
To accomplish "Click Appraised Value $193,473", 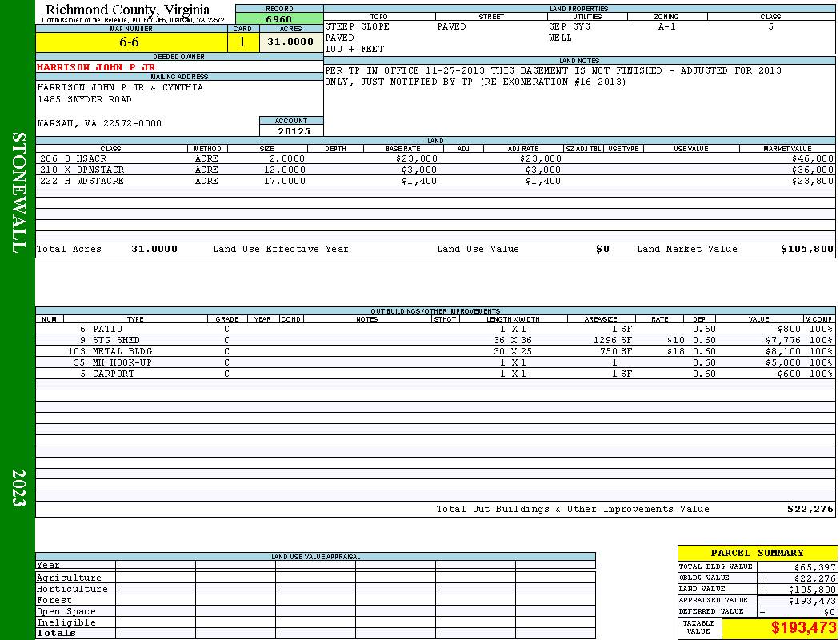I will point(812,601).
